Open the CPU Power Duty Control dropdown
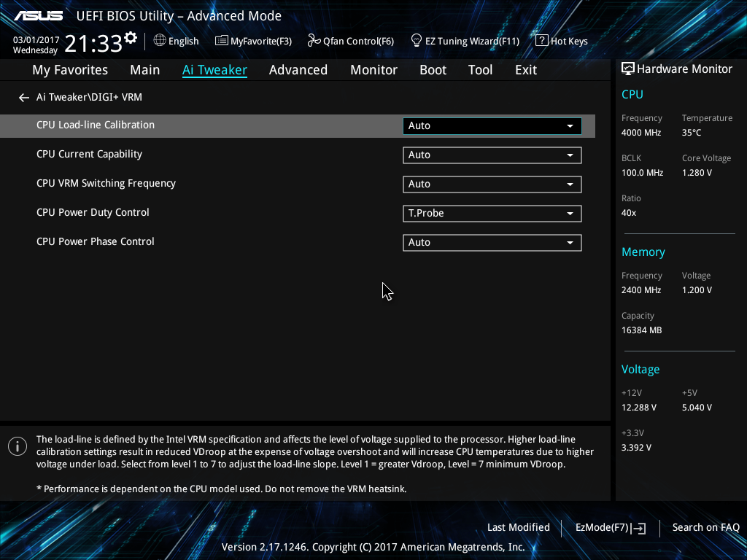Viewport: 747px width, 560px height. [x=492, y=214]
